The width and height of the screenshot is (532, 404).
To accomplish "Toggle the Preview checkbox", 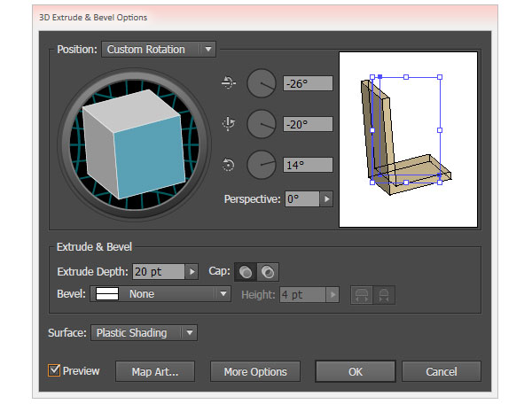I will point(54,371).
